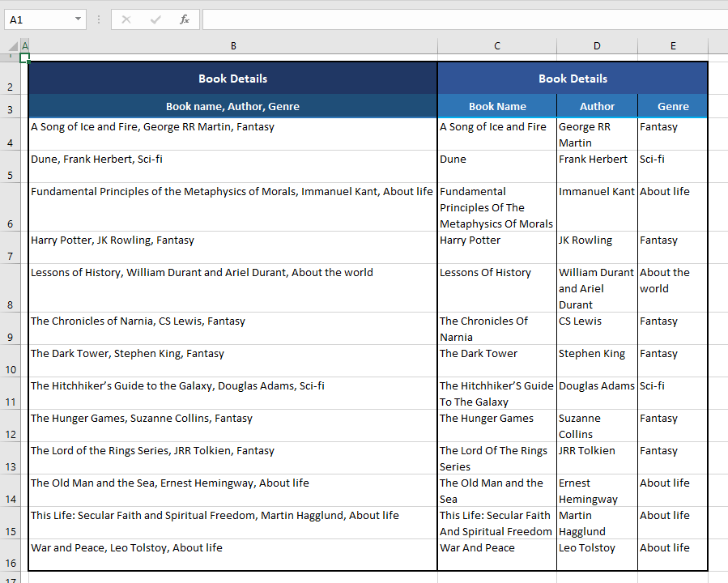
Task: Click the dark blue merged Book Details header
Action: pyautogui.click(x=232, y=79)
